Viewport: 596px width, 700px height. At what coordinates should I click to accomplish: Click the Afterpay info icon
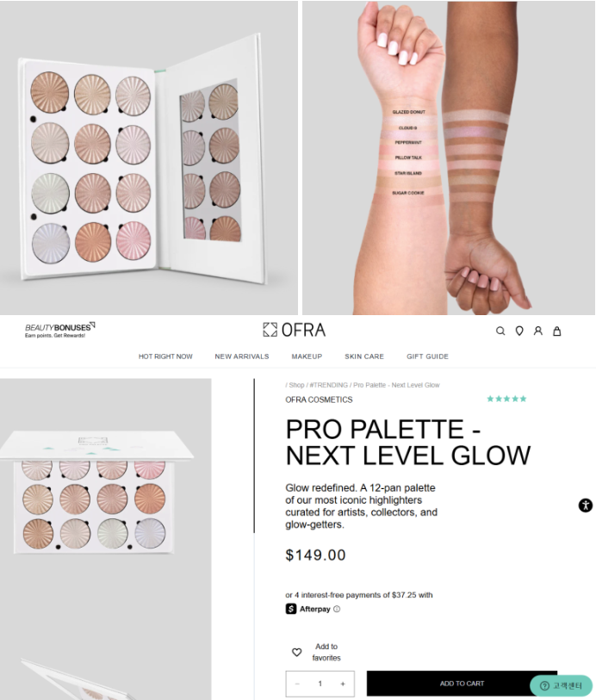(337, 609)
